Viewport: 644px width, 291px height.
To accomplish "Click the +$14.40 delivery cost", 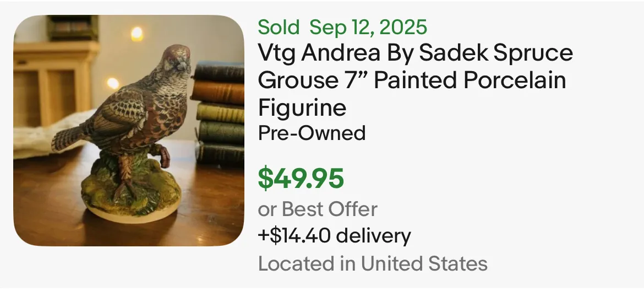I will pos(335,236).
